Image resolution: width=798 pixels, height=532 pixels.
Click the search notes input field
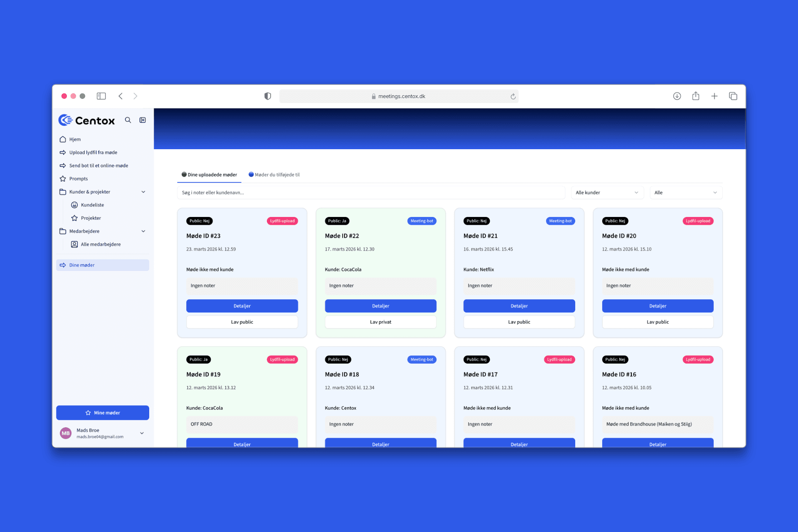point(371,192)
